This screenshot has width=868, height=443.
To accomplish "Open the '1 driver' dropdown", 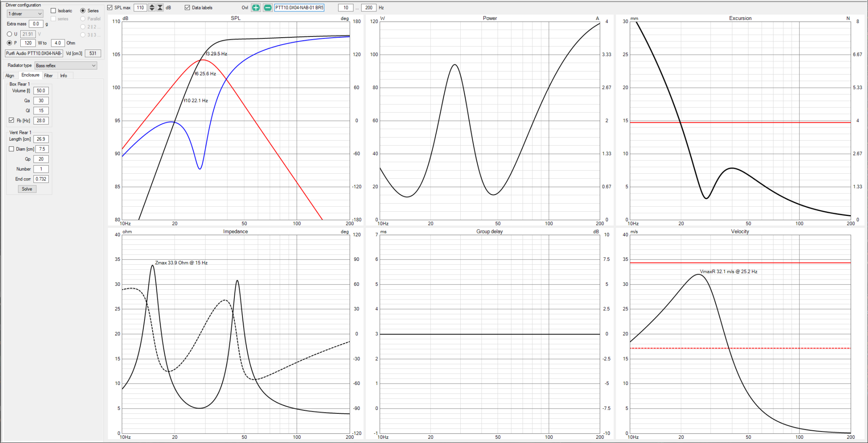I will point(25,14).
